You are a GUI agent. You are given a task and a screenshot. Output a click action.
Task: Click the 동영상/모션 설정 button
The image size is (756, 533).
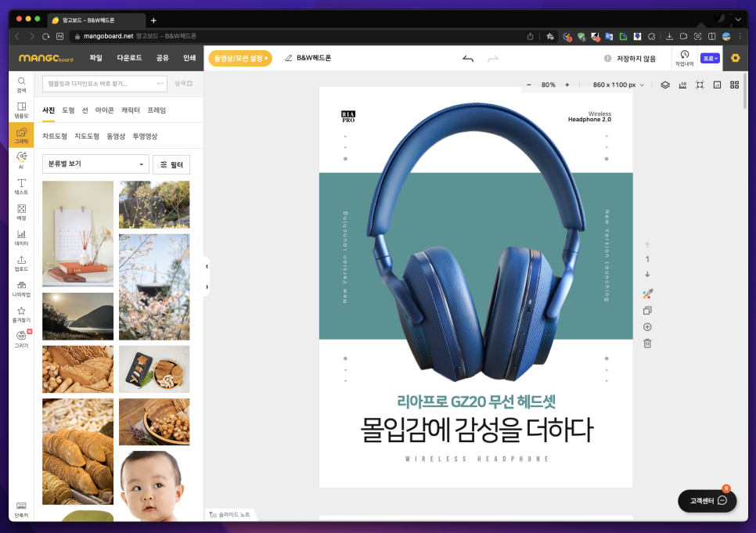(x=240, y=59)
